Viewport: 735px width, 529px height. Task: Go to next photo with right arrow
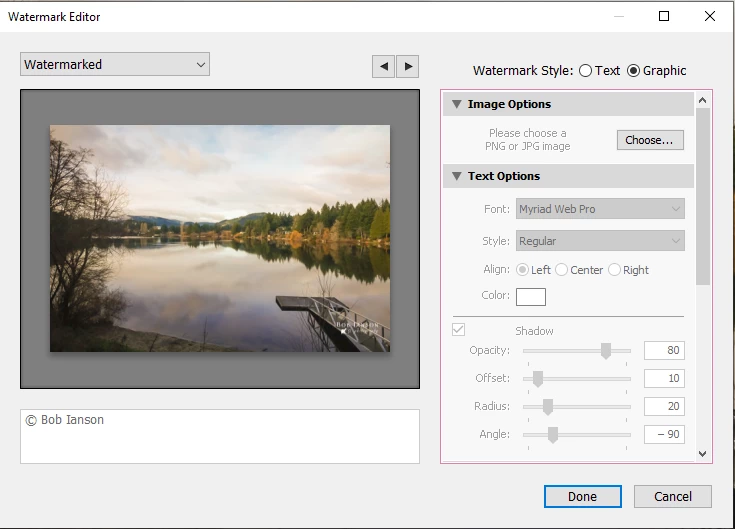408,67
